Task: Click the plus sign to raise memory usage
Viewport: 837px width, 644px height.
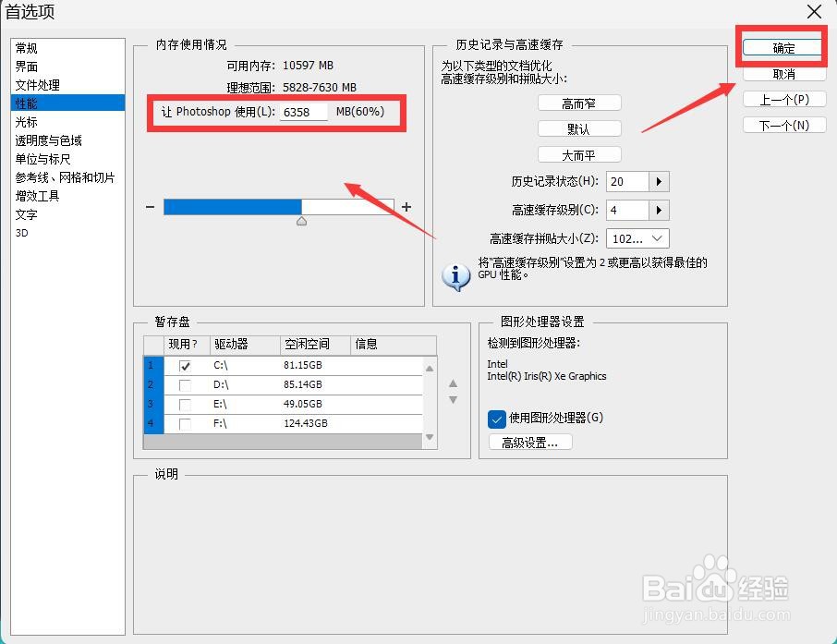Action: 408,206
